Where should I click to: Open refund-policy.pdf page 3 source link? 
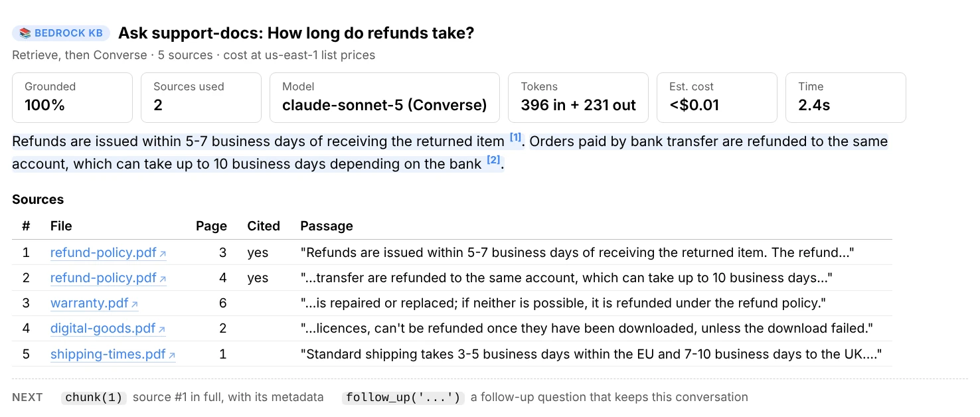click(x=108, y=253)
